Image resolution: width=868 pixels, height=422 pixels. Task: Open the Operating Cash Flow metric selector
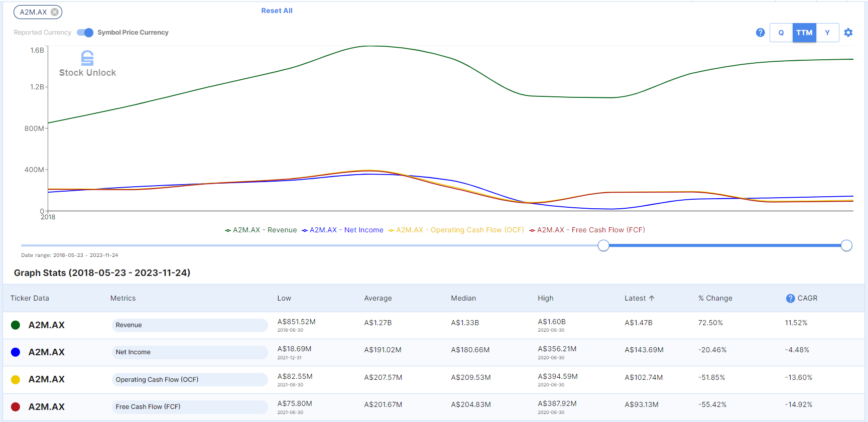190,379
